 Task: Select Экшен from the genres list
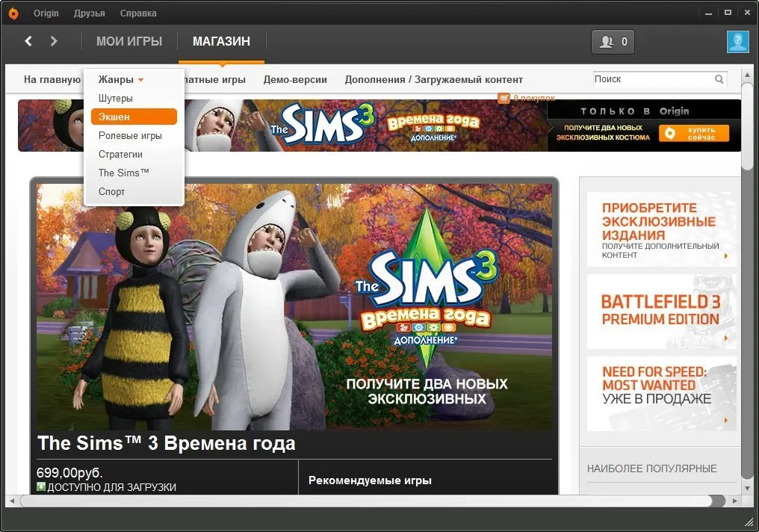coord(134,117)
